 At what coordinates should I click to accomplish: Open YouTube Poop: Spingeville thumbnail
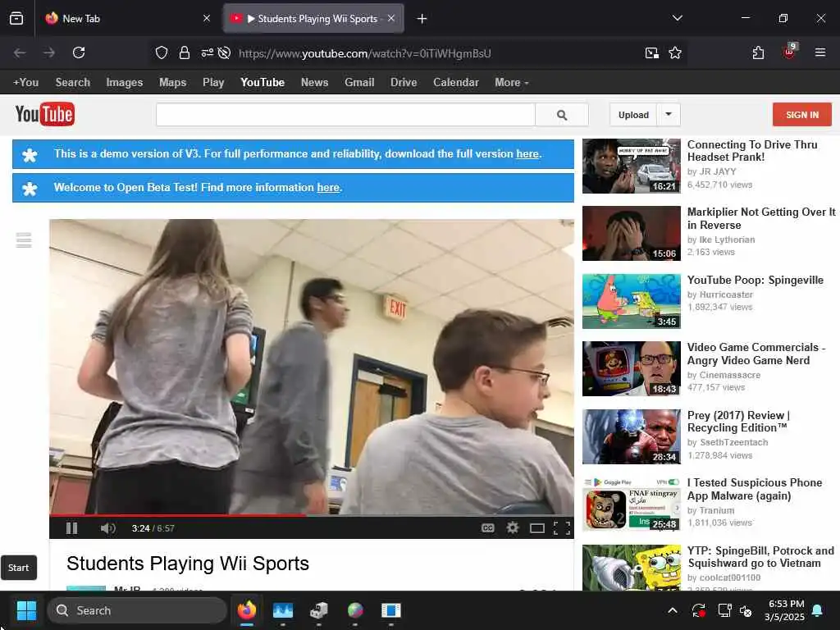[632, 301]
